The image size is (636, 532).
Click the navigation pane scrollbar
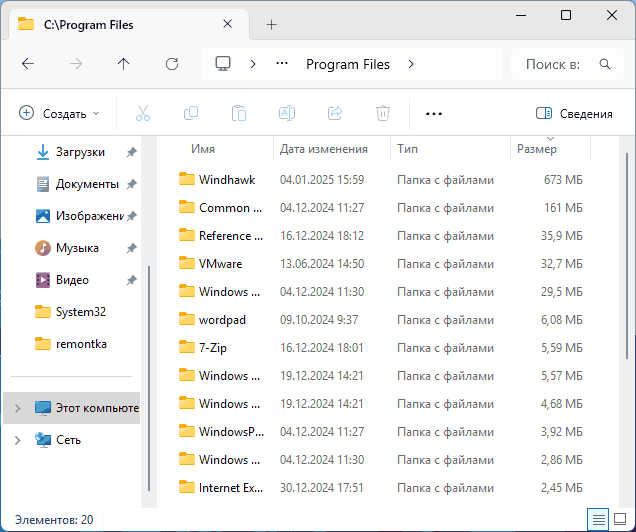pyautogui.click(x=149, y=379)
